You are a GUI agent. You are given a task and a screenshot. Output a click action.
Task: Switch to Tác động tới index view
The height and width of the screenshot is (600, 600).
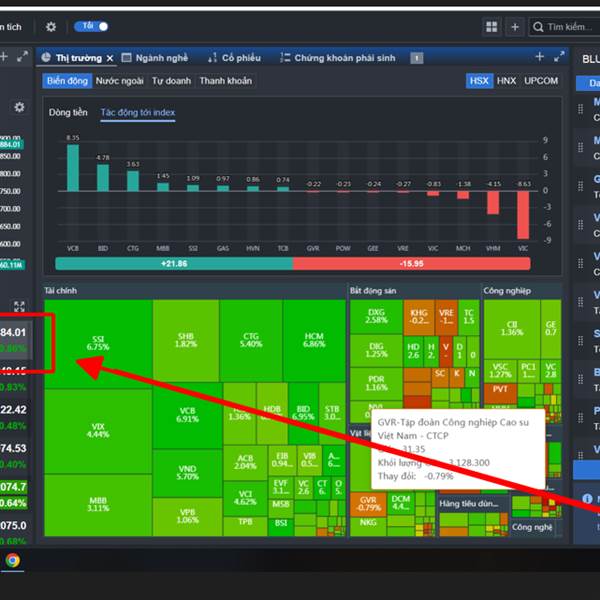[x=138, y=112]
